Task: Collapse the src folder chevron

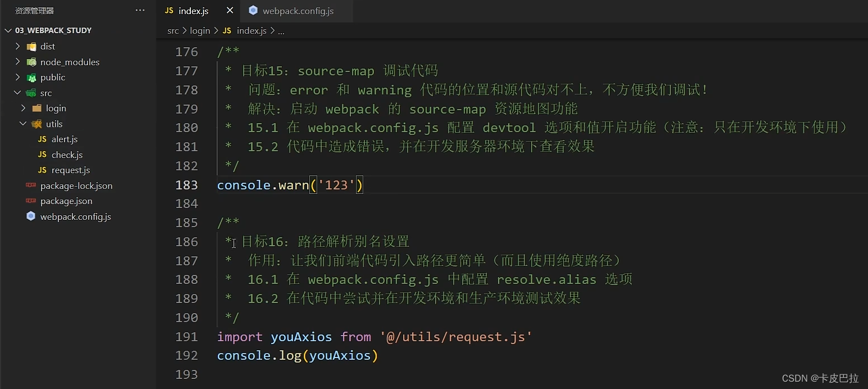Action: (17, 93)
